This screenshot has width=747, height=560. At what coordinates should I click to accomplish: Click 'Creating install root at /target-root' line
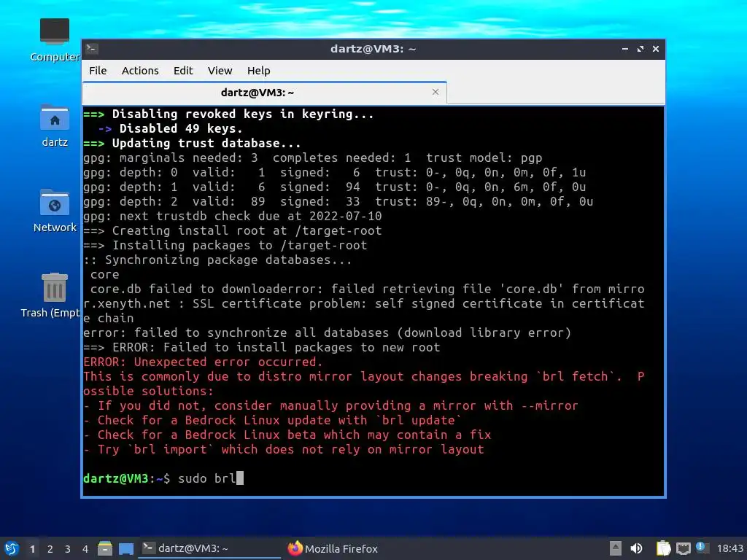point(233,230)
